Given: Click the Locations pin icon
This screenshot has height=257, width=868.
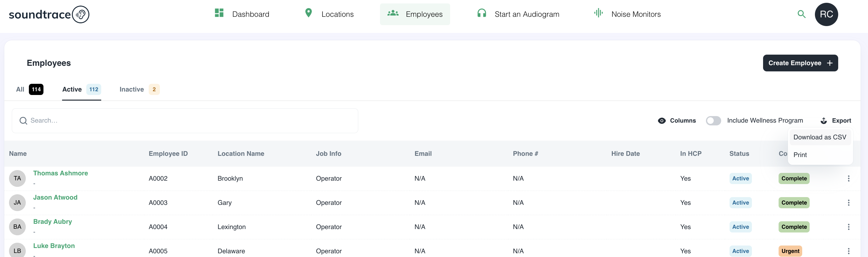Looking at the screenshot, I should 308,13.
